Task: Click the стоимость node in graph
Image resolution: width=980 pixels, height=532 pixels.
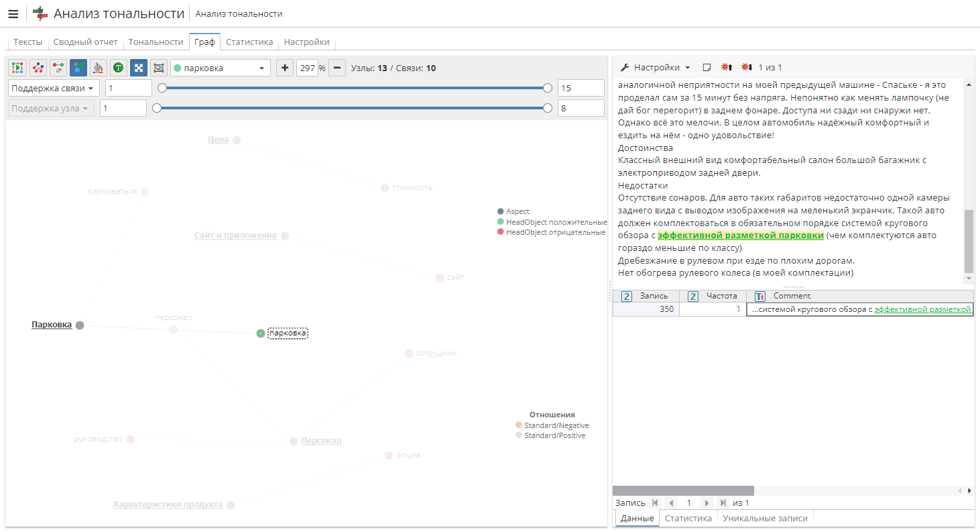Action: tap(385, 188)
